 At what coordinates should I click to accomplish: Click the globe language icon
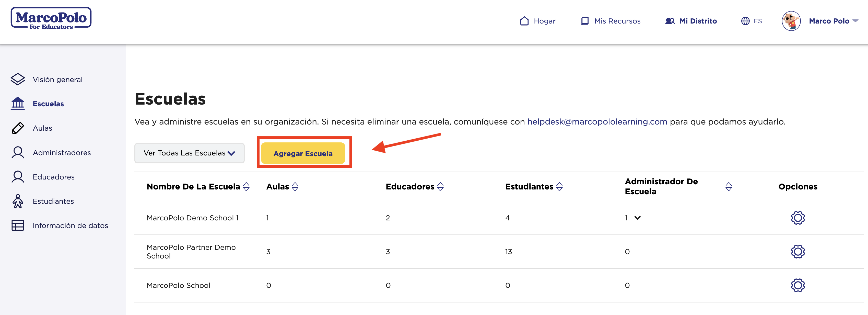745,21
